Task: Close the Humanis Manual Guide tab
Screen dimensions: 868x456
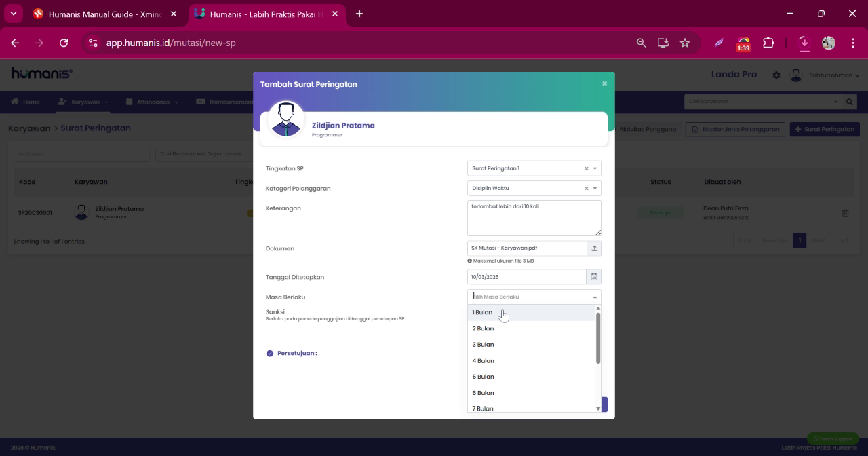Action: pyautogui.click(x=174, y=14)
